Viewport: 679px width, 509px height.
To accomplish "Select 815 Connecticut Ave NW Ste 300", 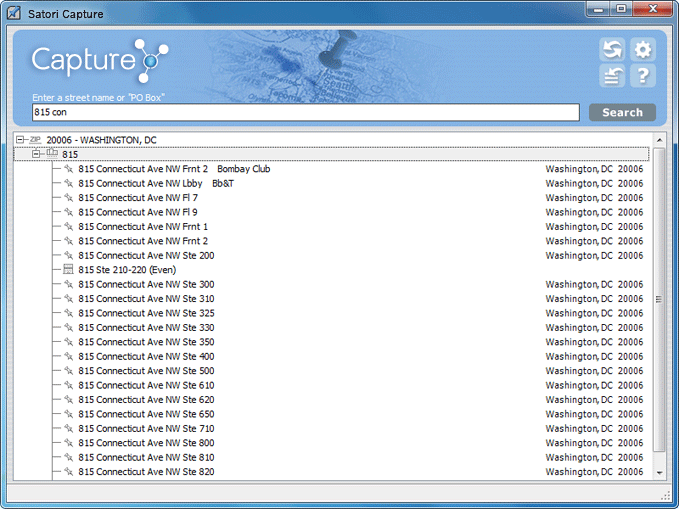I will coord(146,284).
